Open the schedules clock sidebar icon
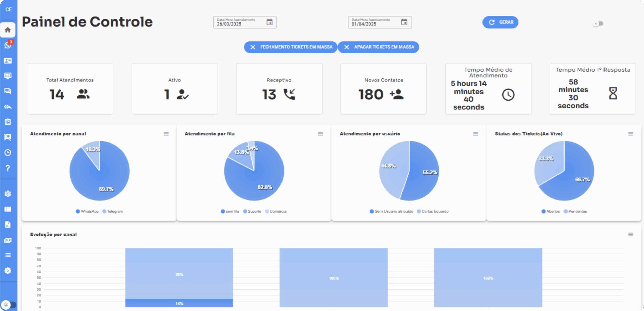 [x=8, y=152]
